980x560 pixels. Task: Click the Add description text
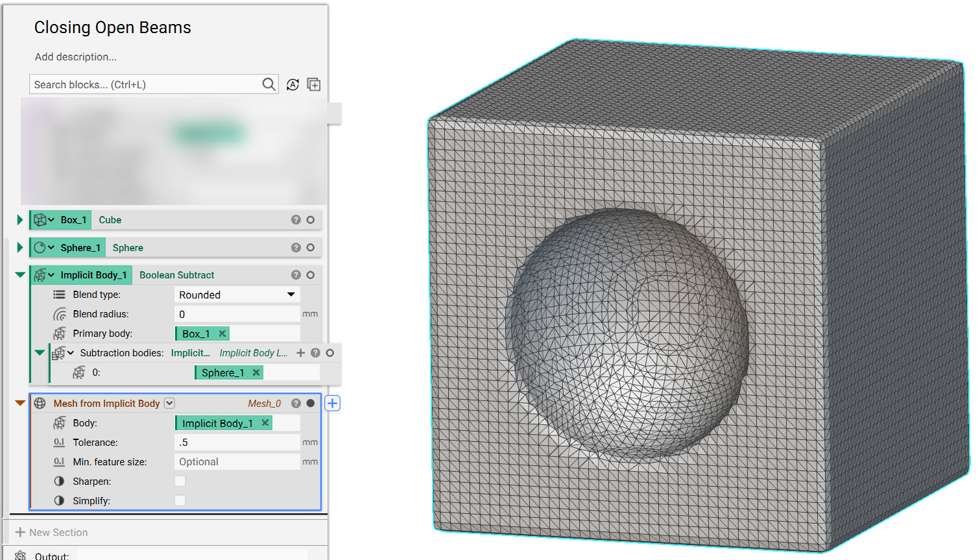click(x=76, y=57)
